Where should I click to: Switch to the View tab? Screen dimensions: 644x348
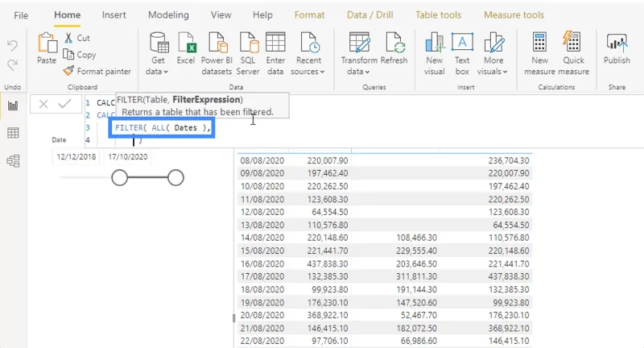pos(221,14)
